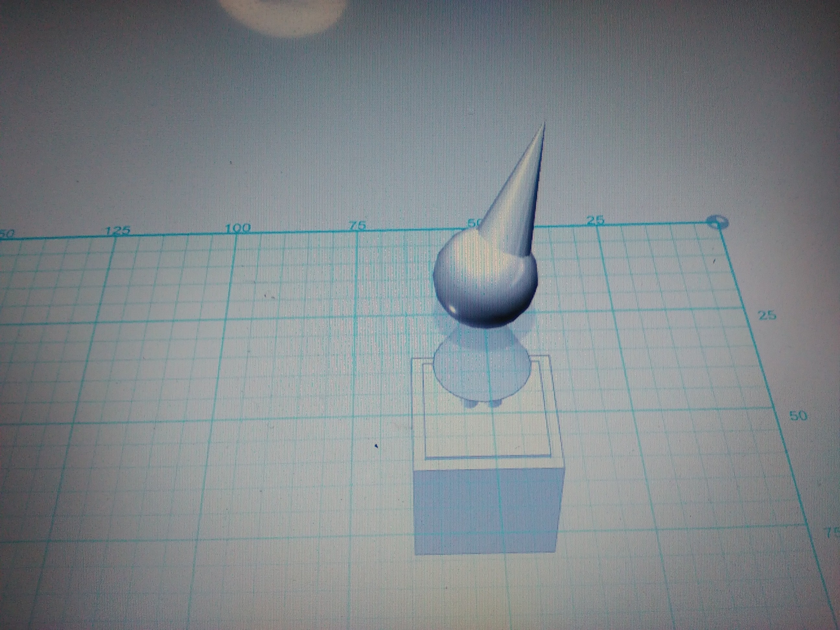Click the origin circle marker at grid corner
840x630 pixels.
point(717,222)
